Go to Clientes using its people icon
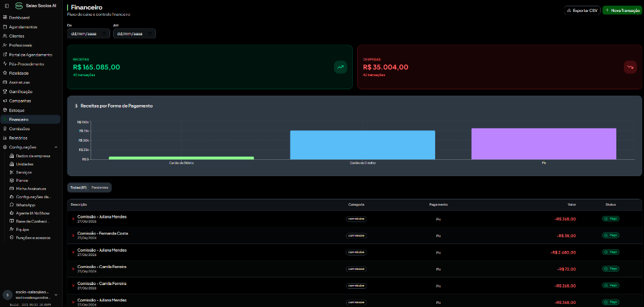This screenshot has height=307, width=644. (x=5, y=36)
